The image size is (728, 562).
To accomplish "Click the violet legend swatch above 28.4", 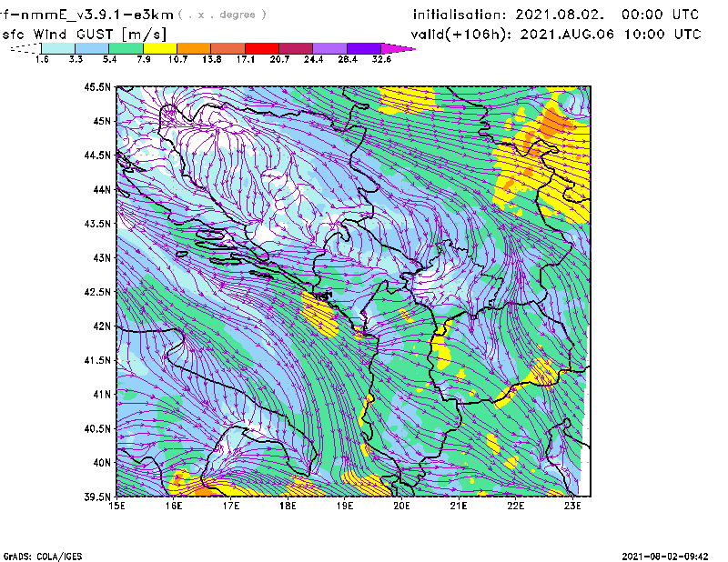I will point(364,48).
